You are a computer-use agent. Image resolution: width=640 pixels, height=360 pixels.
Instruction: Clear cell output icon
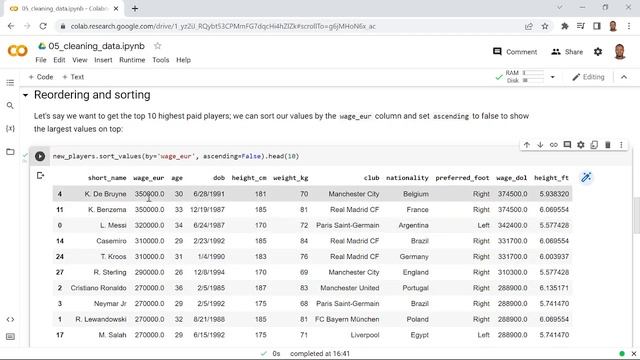(40, 176)
